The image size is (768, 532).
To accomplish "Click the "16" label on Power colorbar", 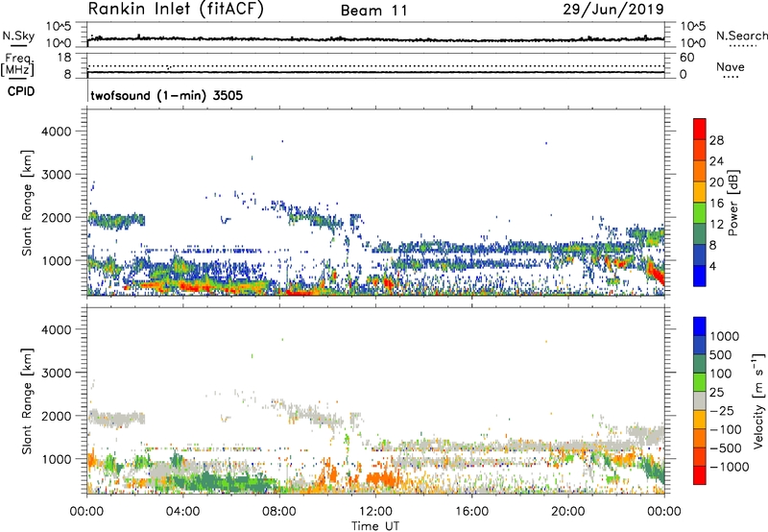I will pyautogui.click(x=716, y=204).
